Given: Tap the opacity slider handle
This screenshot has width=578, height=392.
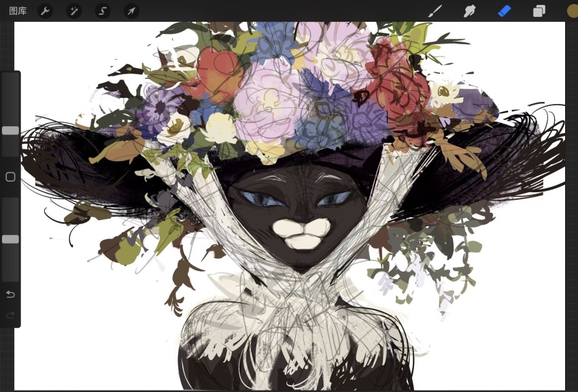Looking at the screenshot, I should coord(10,239).
